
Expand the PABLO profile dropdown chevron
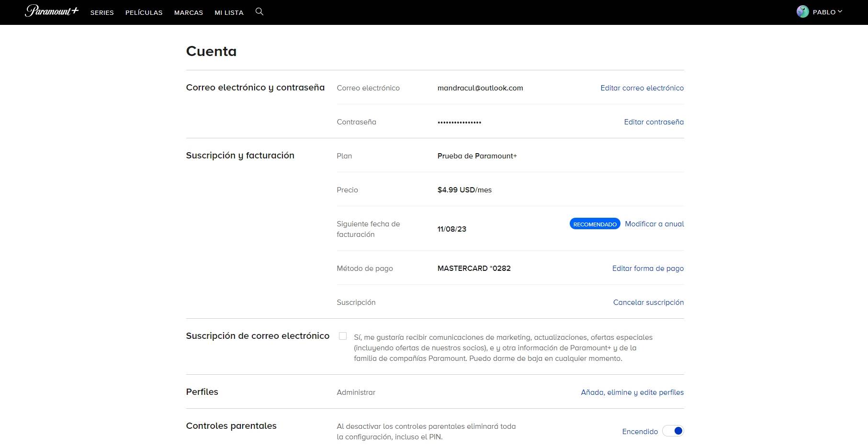[x=840, y=11]
